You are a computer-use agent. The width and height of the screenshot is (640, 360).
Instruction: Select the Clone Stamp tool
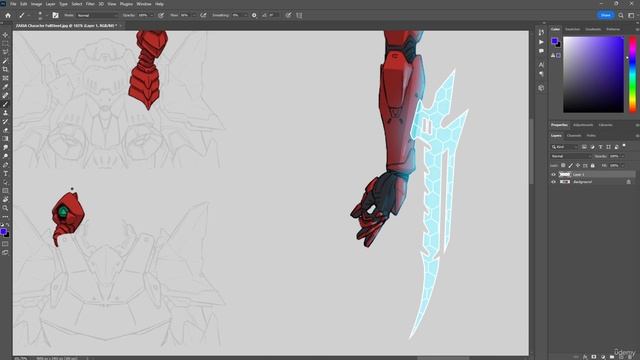tap(5, 113)
